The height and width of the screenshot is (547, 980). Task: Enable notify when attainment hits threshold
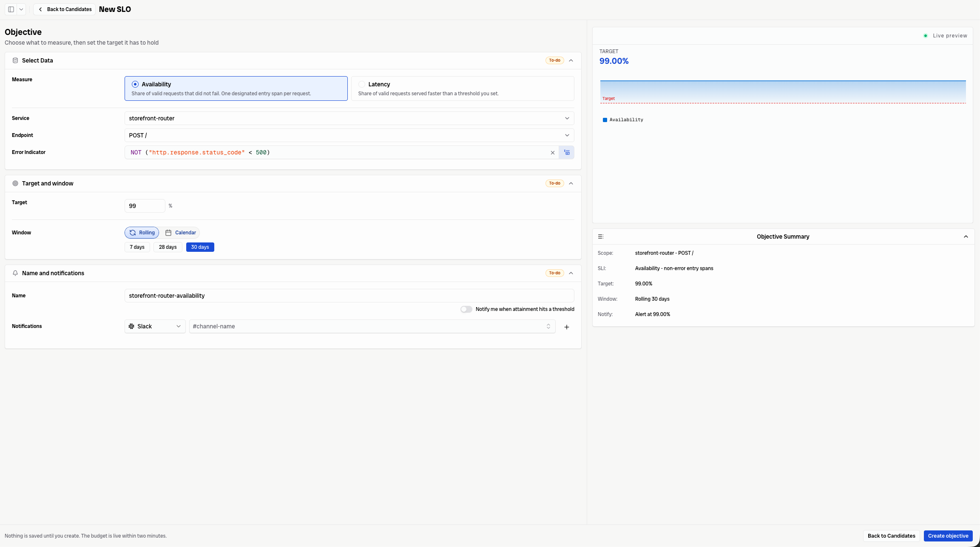pyautogui.click(x=466, y=309)
